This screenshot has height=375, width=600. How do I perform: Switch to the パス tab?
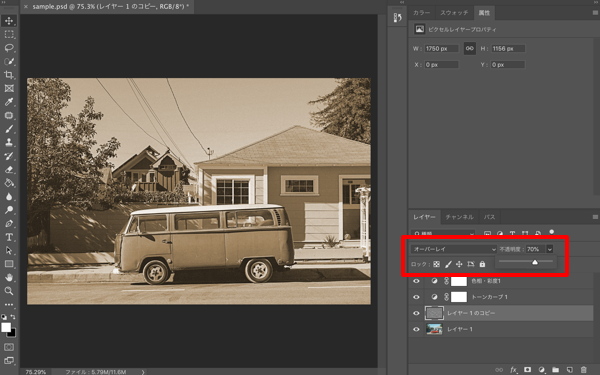pyautogui.click(x=489, y=217)
